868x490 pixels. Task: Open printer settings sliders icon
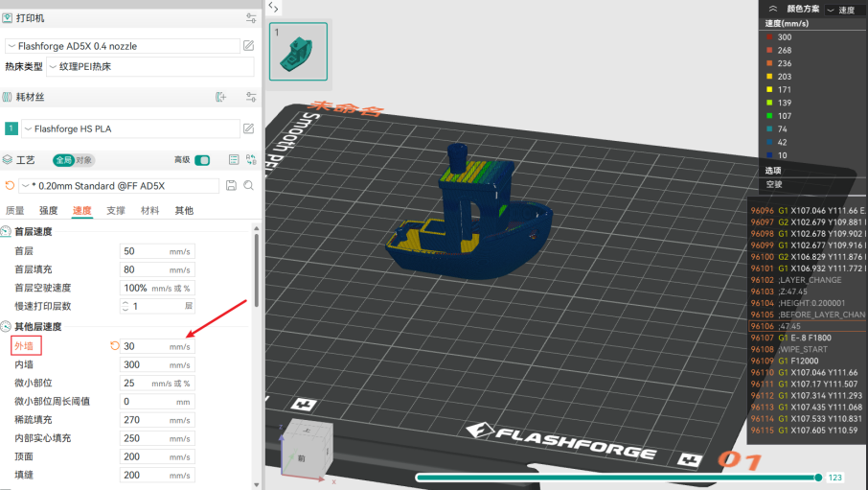pos(251,18)
